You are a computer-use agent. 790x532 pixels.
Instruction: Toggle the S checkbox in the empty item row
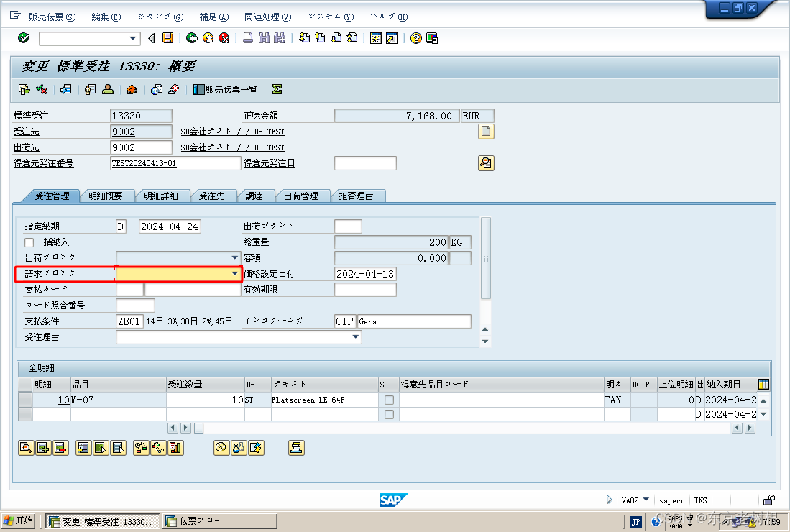[389, 414]
